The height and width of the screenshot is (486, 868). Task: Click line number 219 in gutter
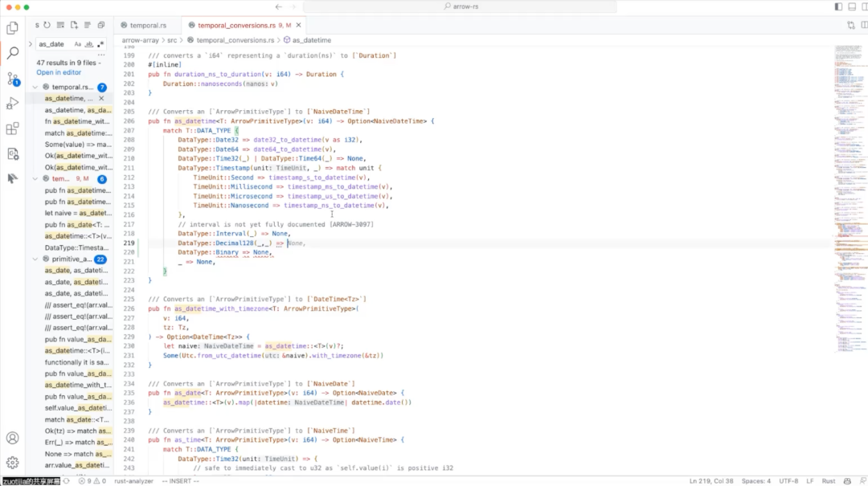(x=129, y=243)
